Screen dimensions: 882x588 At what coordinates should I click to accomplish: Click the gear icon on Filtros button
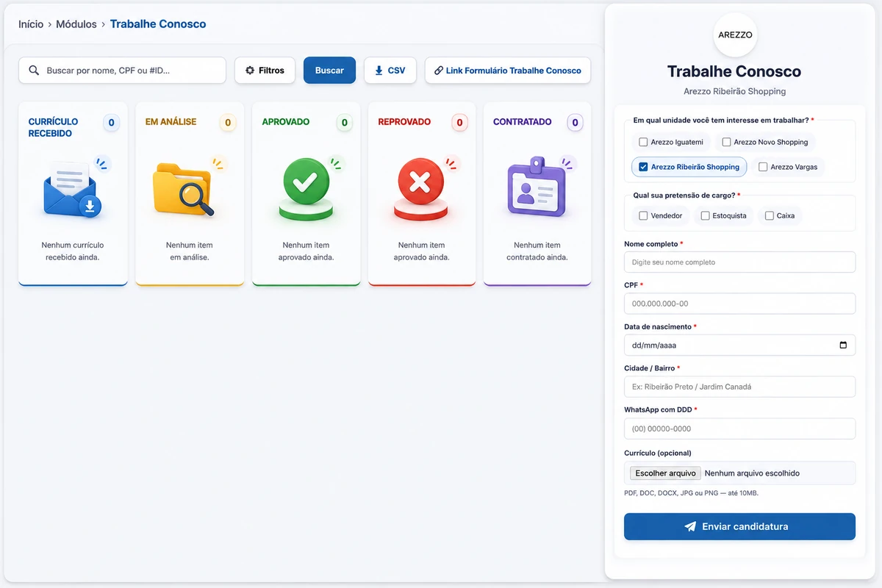[x=250, y=71]
